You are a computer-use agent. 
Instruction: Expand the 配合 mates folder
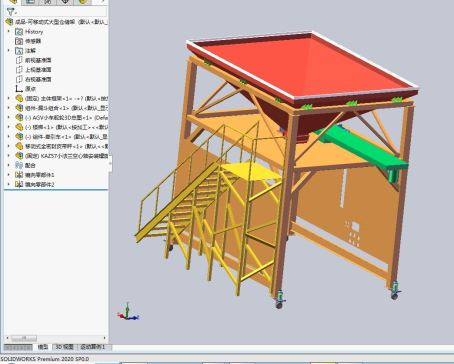9,165
